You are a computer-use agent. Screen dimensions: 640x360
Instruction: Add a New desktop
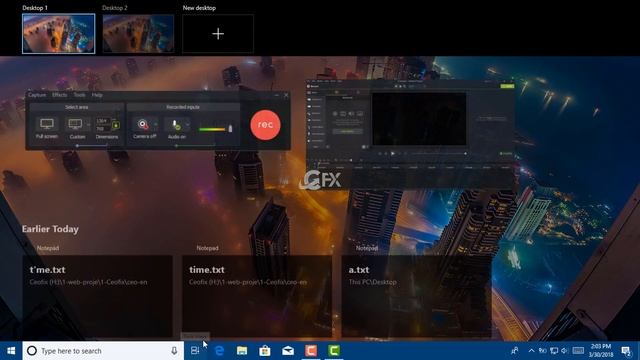tap(218, 33)
